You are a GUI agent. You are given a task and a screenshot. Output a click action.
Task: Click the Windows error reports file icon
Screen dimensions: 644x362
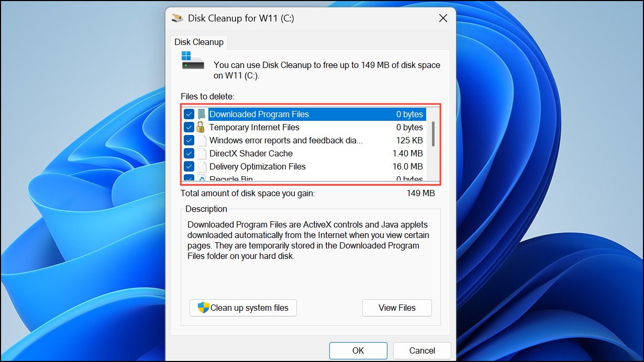pos(202,140)
